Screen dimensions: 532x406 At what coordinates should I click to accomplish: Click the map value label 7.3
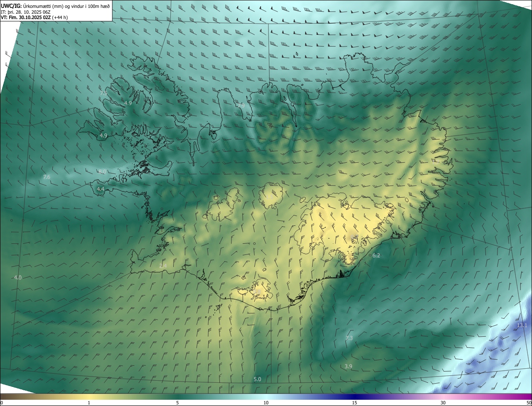coord(349,338)
